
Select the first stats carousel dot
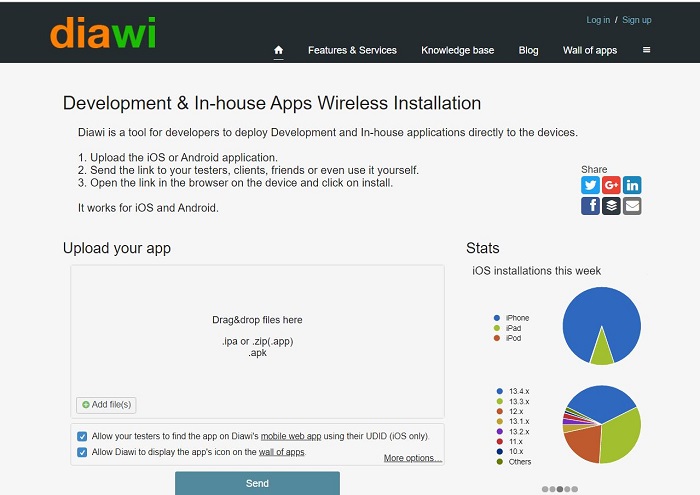point(545,489)
